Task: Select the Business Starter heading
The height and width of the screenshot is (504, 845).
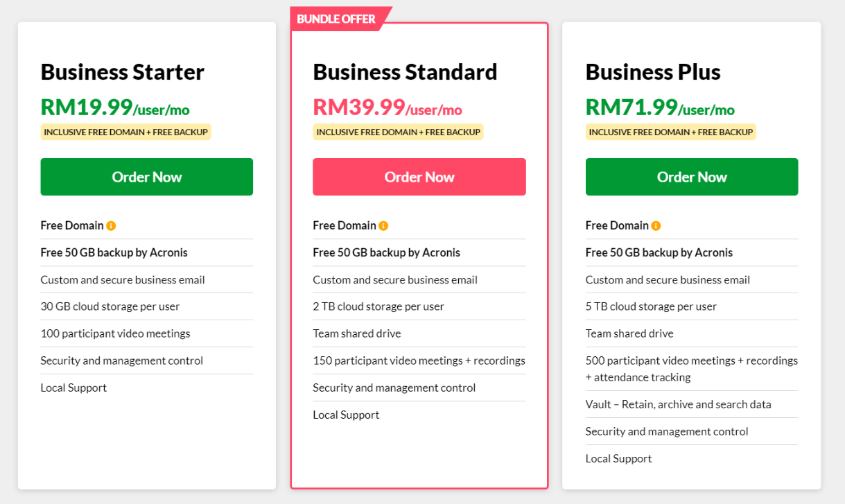Action: tap(123, 72)
